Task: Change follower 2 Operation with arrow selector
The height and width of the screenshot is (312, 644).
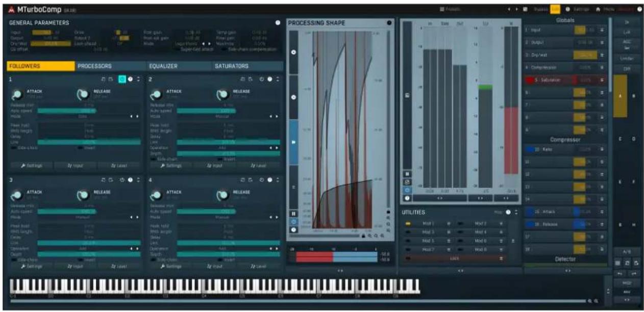Action: coord(274,148)
